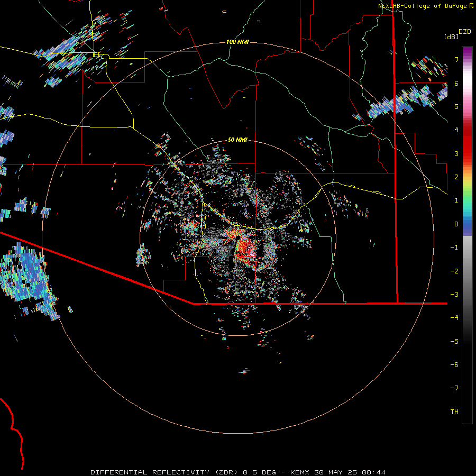This screenshot has width=476, height=476.
Task: Click the 30 MAY 25 00:44 timestamp
Action: [350, 472]
